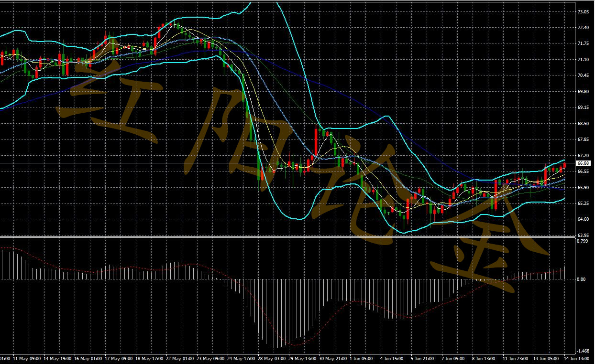Click the 14 Jun 13:00 time label
The image size is (595, 364).
click(x=577, y=358)
